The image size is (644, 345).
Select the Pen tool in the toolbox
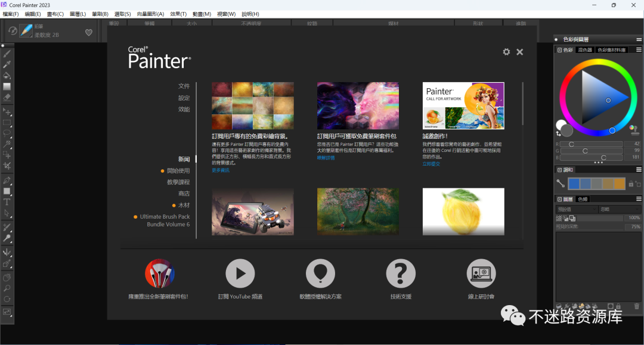7,181
